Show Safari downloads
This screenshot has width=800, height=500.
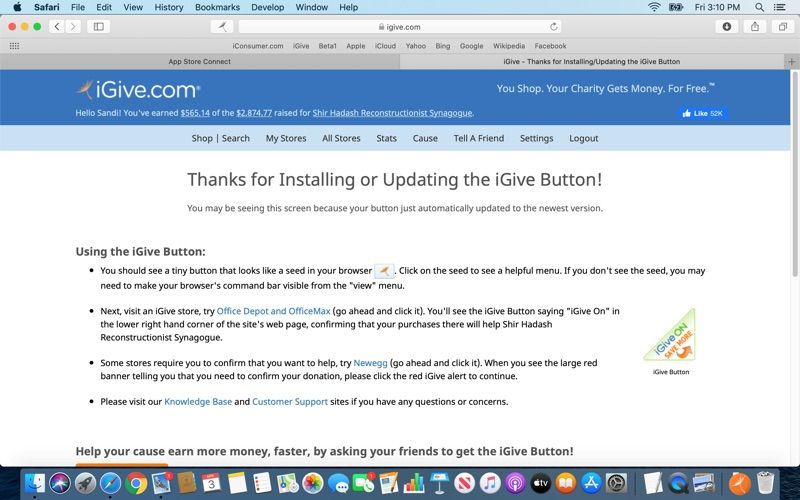point(727,27)
